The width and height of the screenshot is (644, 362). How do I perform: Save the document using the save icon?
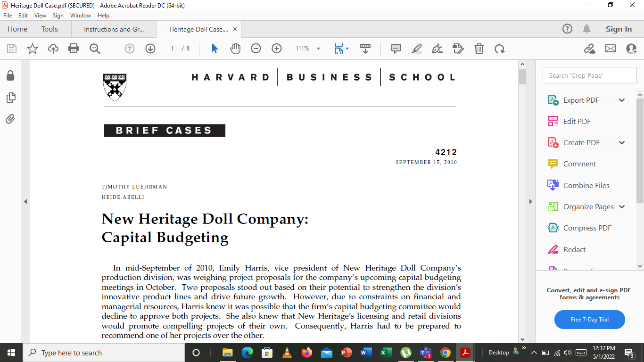11,49
